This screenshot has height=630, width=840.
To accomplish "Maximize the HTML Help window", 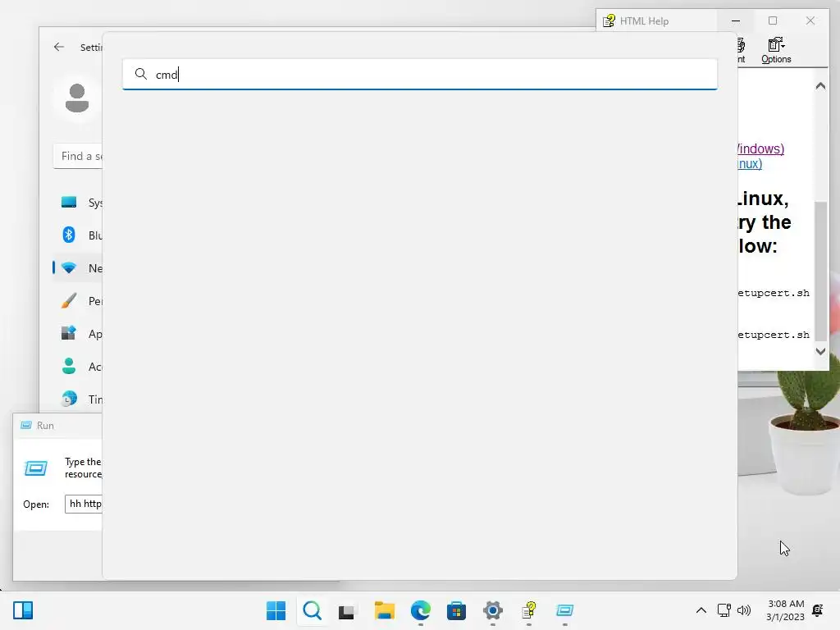I will point(773,21).
